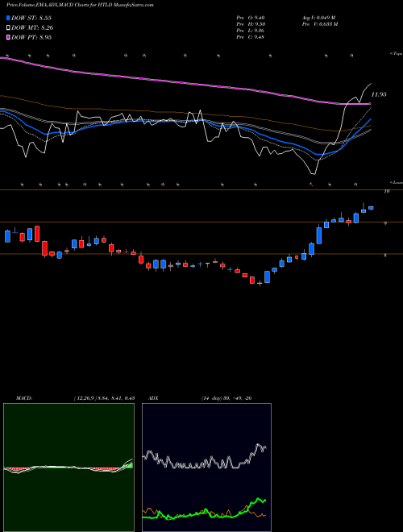Click the last blue candlestick on the right
Screen dimensions: 403x532
[371, 208]
